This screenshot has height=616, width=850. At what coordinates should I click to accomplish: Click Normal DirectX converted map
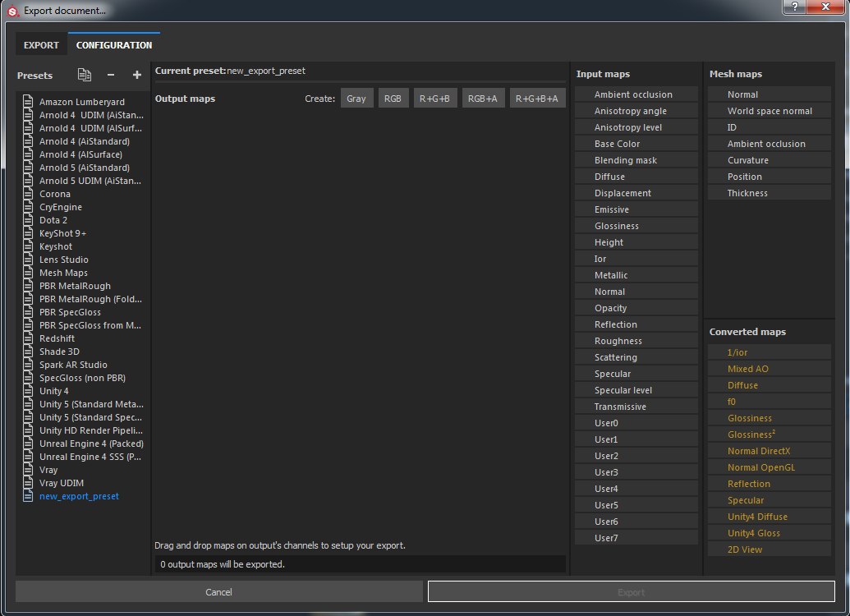tap(770, 451)
